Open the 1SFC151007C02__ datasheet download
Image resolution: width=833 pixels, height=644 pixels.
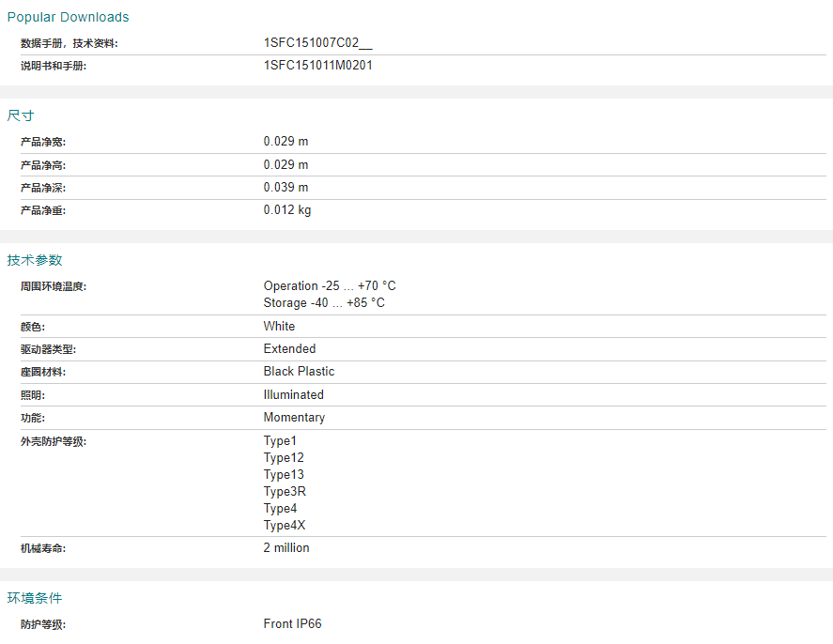[x=317, y=43]
